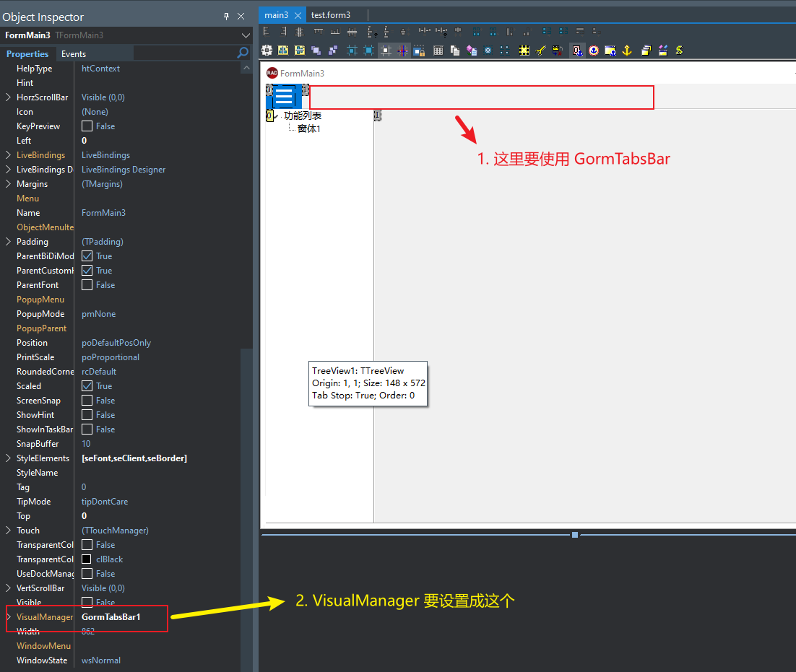The image size is (796, 672).
Task: Close the main3 editor tab
Action: tap(298, 15)
